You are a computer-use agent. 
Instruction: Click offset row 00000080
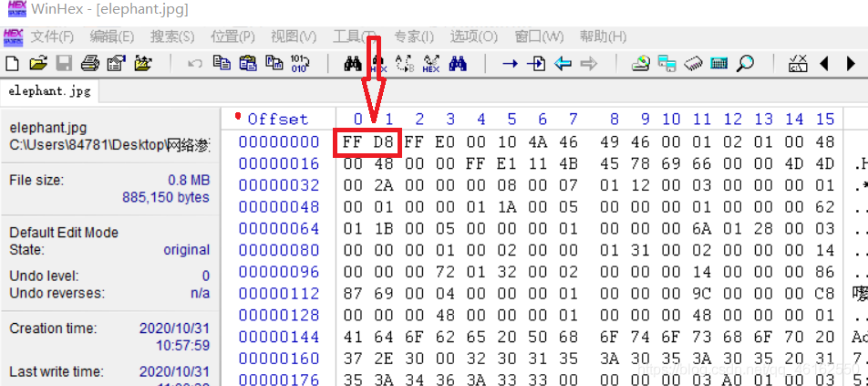(x=279, y=250)
